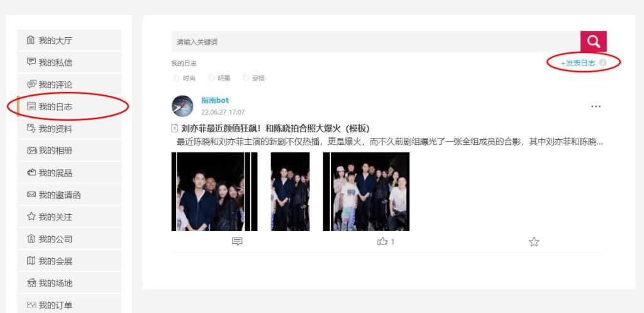
Task: Go to 我的相册 sidebar item
Action: (x=69, y=151)
